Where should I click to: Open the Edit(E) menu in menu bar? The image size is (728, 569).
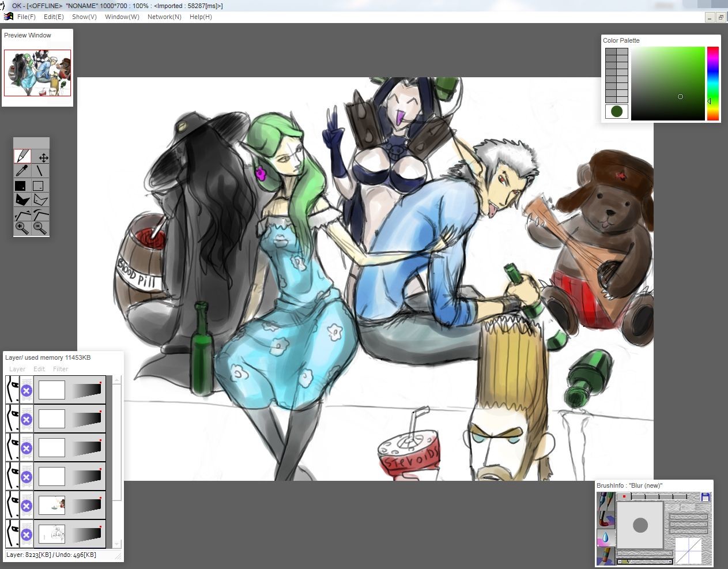pos(54,17)
